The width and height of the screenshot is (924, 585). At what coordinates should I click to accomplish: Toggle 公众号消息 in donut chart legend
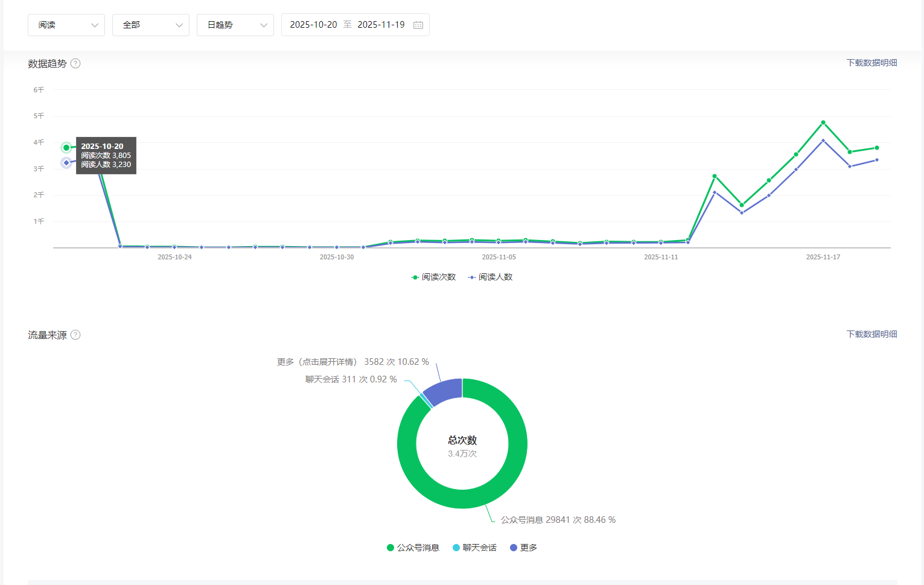click(x=413, y=548)
